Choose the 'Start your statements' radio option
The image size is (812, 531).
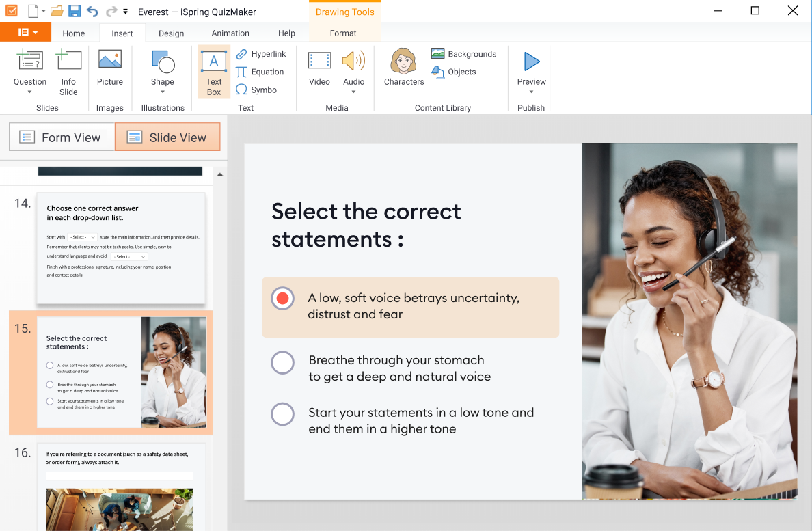pyautogui.click(x=282, y=414)
